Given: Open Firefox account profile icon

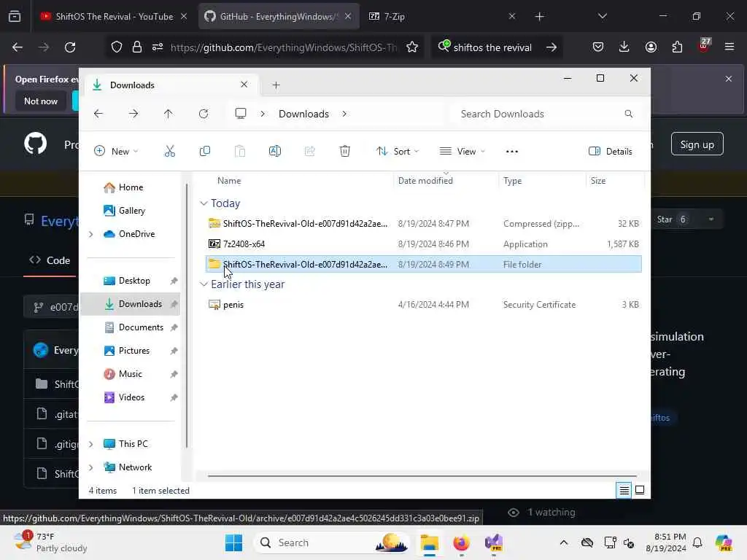Looking at the screenshot, I should point(651,47).
